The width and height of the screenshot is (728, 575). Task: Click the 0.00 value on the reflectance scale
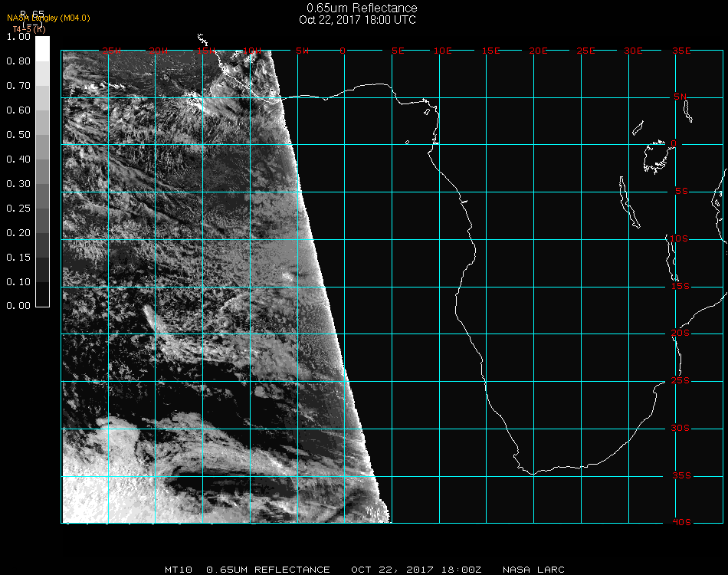tap(18, 306)
